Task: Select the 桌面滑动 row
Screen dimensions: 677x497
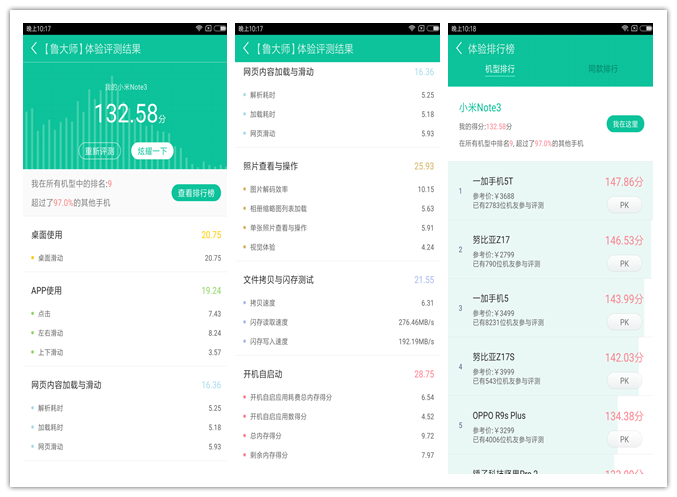Action: tap(125, 258)
